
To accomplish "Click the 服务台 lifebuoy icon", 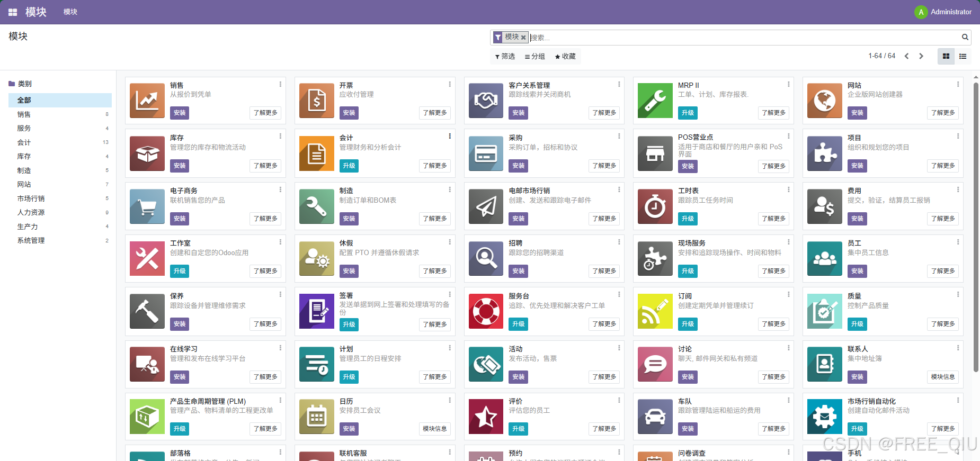I will [x=486, y=312].
